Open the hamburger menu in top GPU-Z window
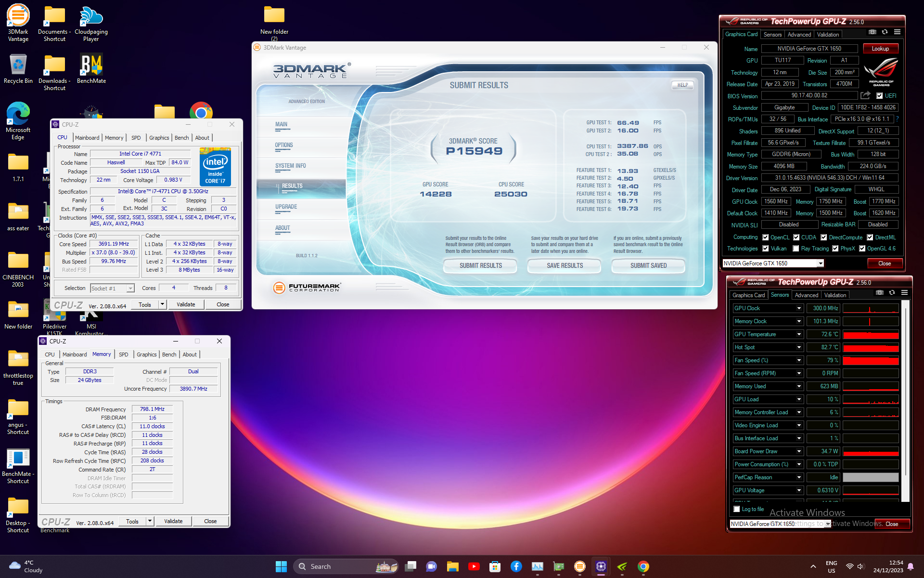The image size is (924, 578). click(x=897, y=32)
